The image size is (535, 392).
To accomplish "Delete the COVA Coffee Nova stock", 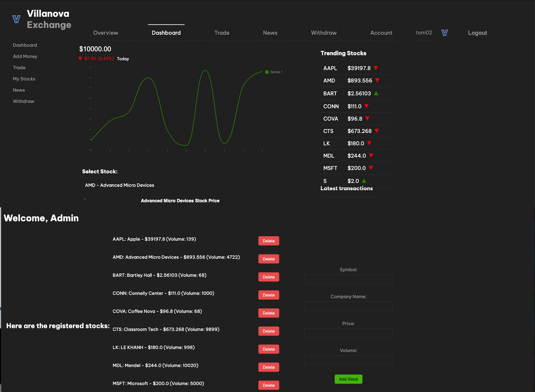I will click(269, 313).
